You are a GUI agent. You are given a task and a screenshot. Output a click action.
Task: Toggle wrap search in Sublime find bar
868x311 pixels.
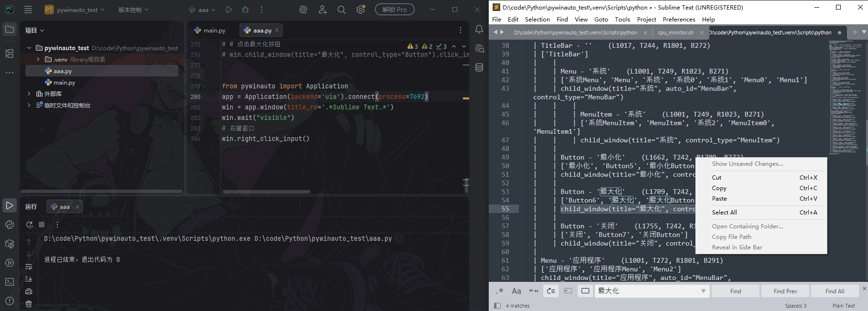pos(551,291)
